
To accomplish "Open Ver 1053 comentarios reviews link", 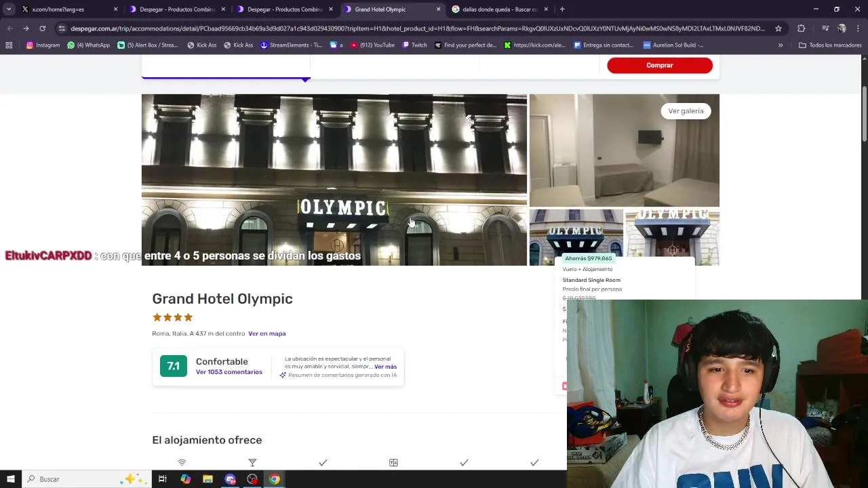I will [229, 372].
